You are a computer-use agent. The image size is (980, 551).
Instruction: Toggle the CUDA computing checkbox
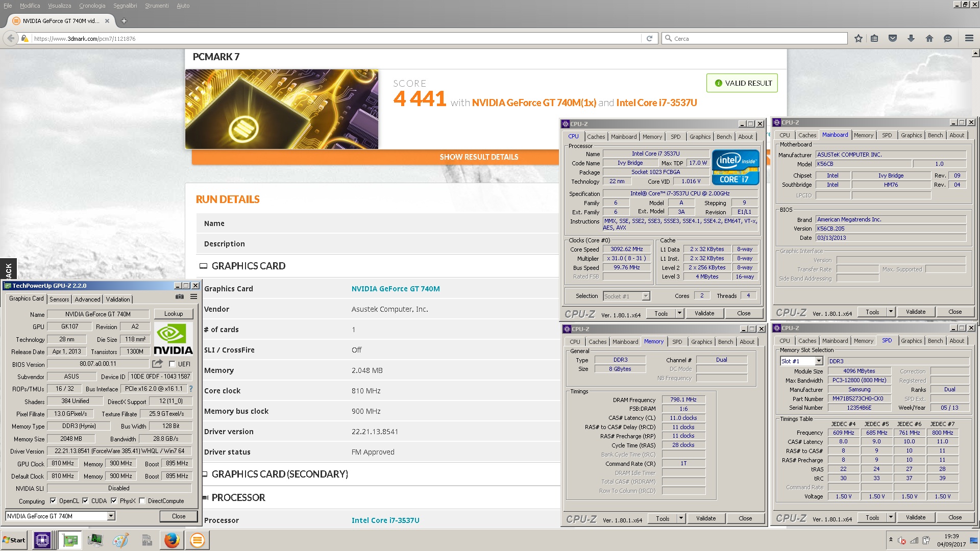tap(85, 501)
